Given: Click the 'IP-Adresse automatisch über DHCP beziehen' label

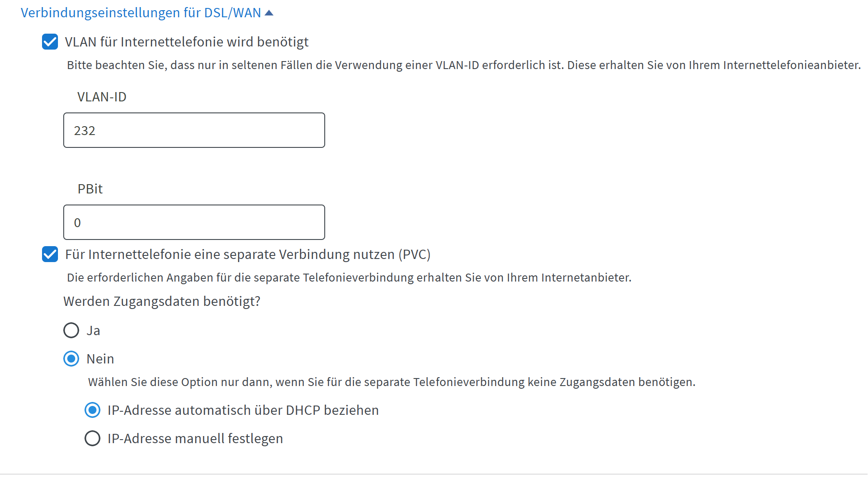Looking at the screenshot, I should [x=243, y=410].
